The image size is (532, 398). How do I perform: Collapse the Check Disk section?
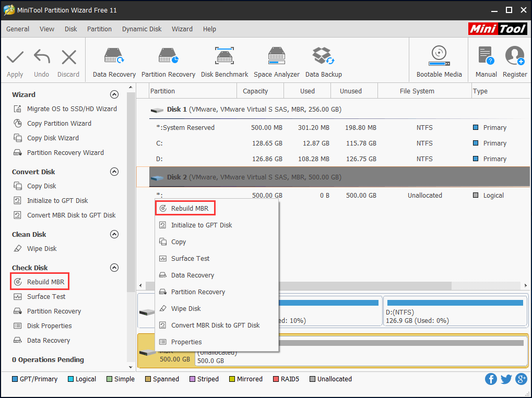tap(114, 268)
